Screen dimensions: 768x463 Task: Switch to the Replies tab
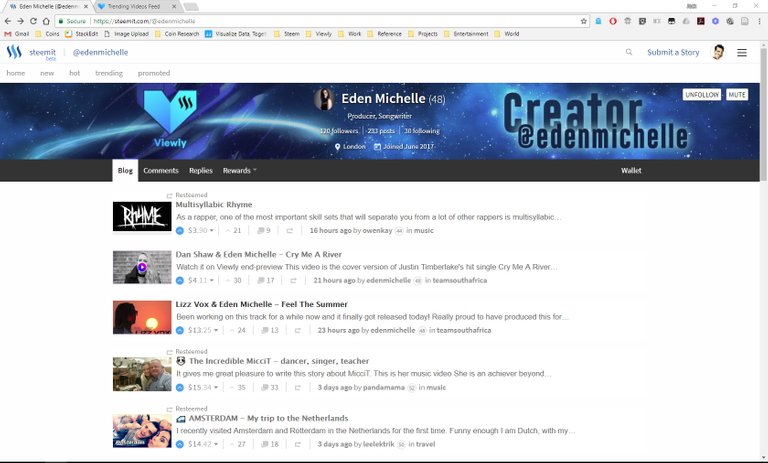coord(201,171)
